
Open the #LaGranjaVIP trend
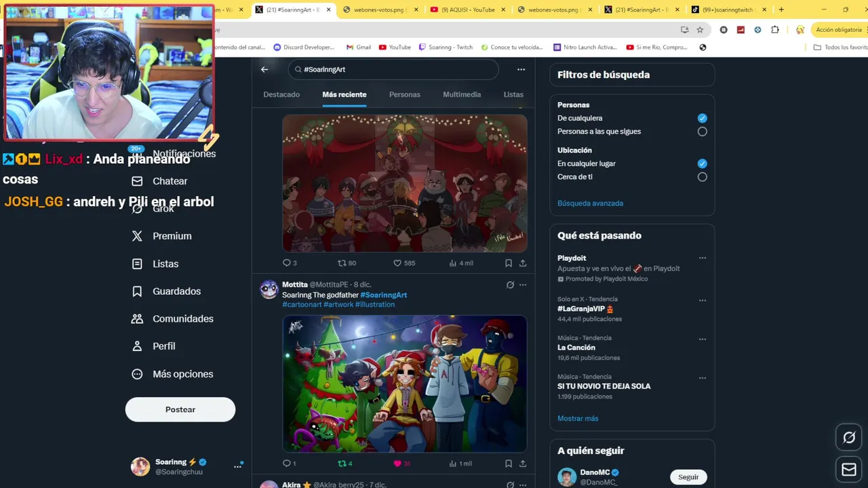tap(585, 308)
